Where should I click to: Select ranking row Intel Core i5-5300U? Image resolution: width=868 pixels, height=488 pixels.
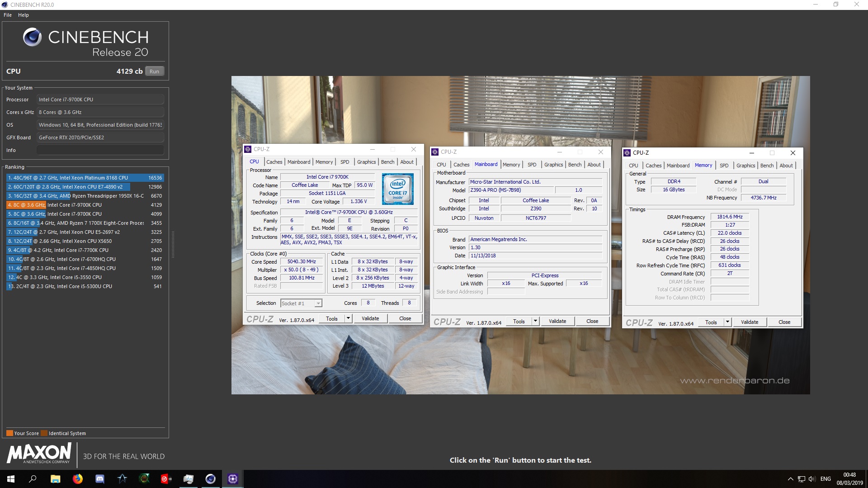[x=85, y=286]
